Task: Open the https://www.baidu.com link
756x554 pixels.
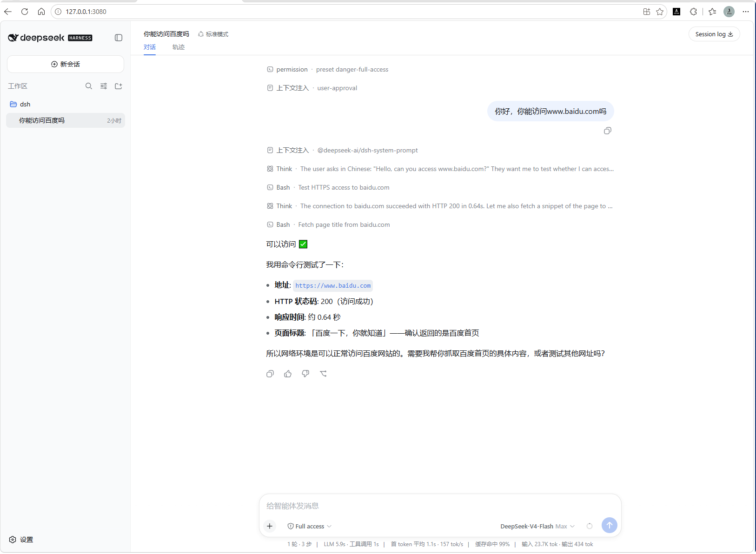Action: point(333,285)
